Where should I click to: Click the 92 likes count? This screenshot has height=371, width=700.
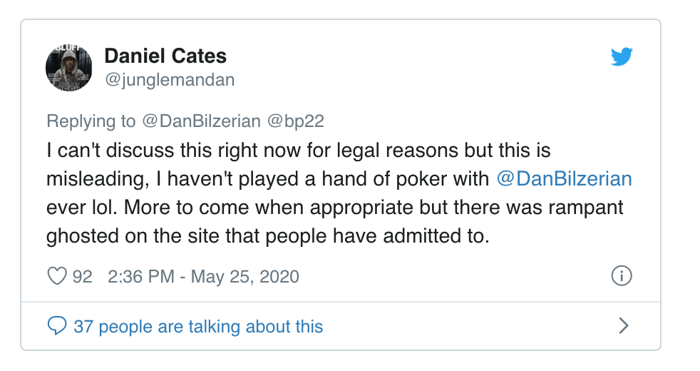(x=82, y=276)
